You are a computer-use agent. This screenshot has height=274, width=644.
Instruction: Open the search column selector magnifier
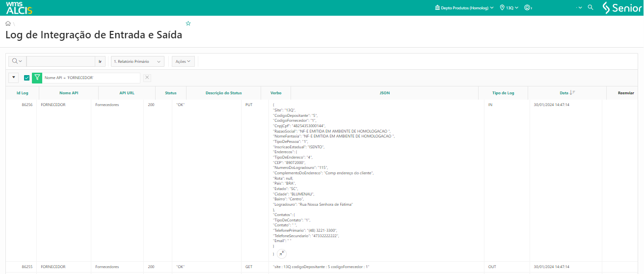pyautogui.click(x=17, y=61)
